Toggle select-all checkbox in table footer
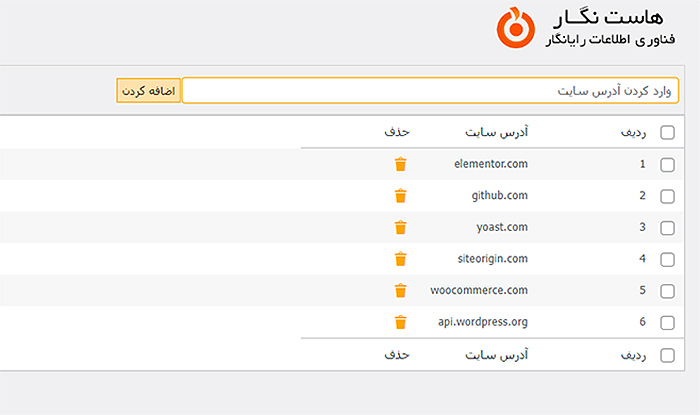This screenshot has width=700, height=415. 668,355
